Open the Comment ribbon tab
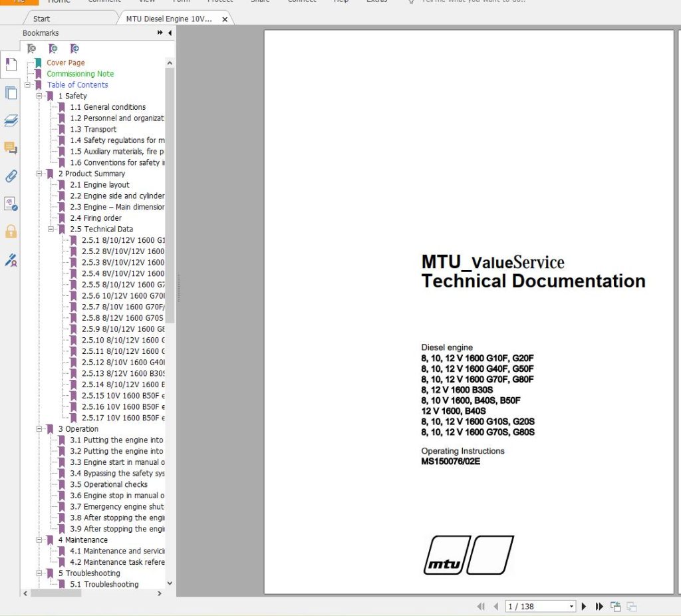 pos(104,3)
